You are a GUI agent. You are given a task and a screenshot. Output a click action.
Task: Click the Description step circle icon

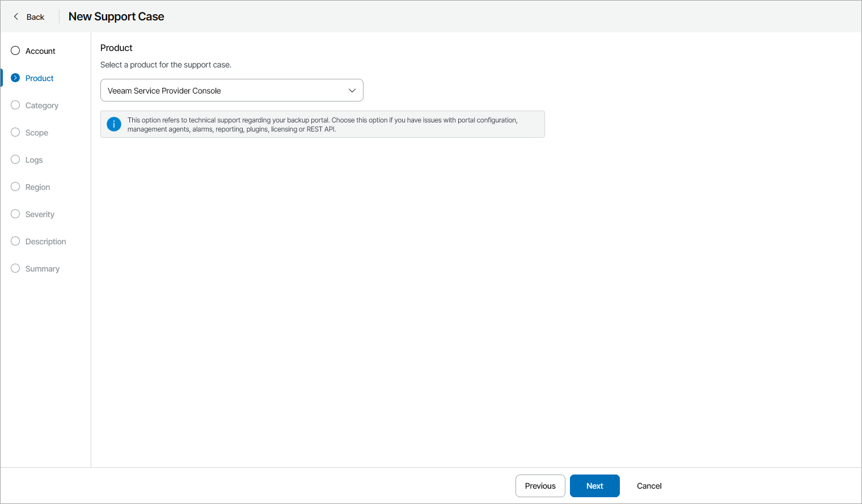point(15,242)
